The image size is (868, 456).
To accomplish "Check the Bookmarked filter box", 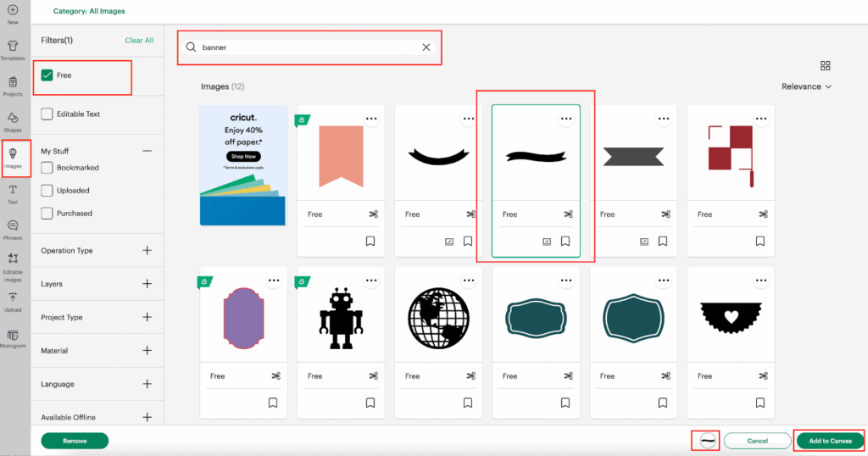I will coord(47,168).
